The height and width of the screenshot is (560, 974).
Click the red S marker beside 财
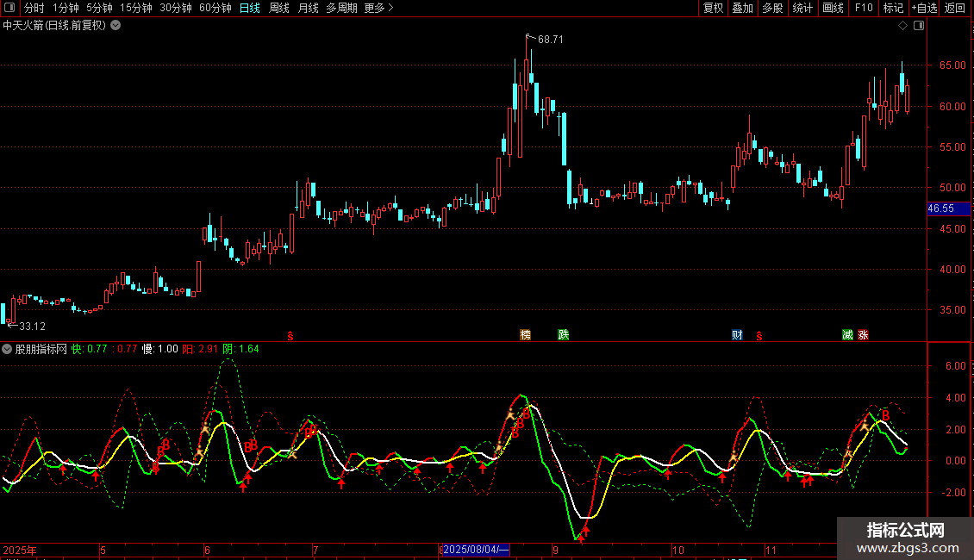[759, 336]
